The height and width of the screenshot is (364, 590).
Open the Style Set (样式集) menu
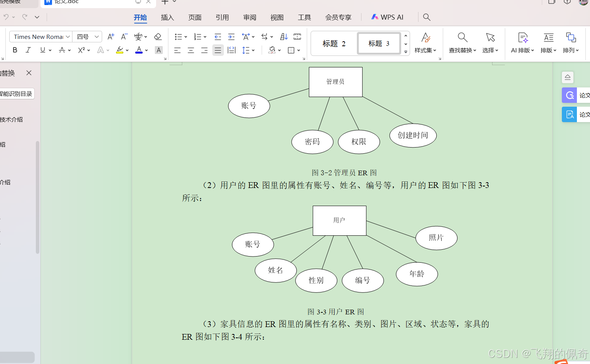(x=425, y=43)
